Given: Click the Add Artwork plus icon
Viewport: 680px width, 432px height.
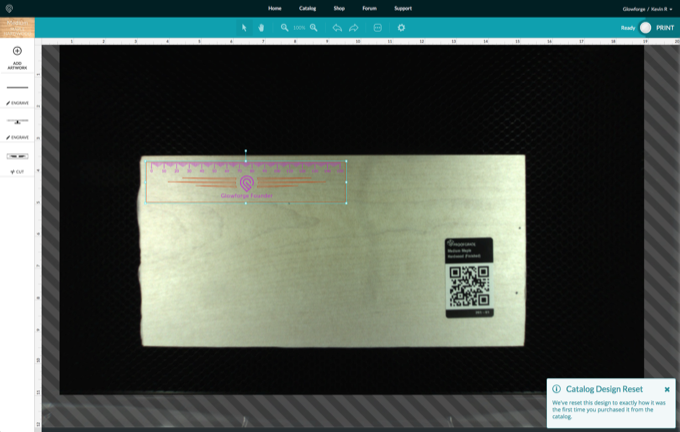Looking at the screenshot, I should click(17, 51).
